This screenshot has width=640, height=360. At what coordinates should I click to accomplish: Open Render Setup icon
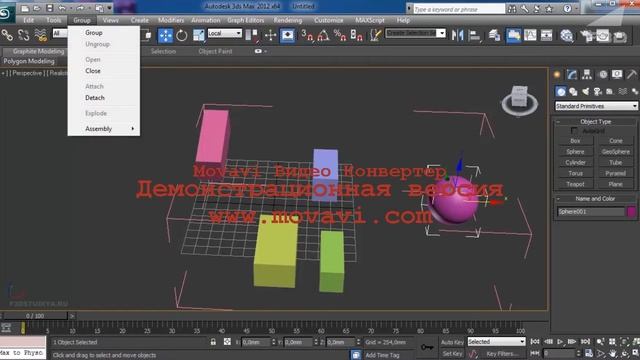(587, 36)
